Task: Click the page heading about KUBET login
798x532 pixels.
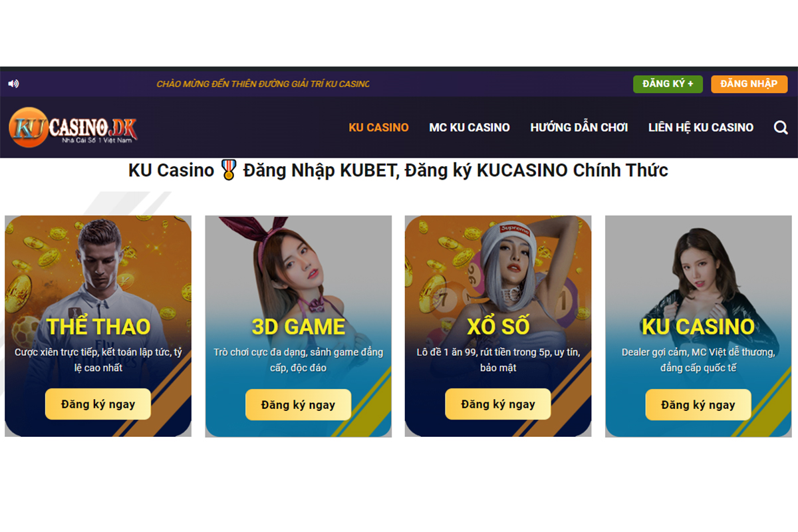Action: [x=398, y=170]
